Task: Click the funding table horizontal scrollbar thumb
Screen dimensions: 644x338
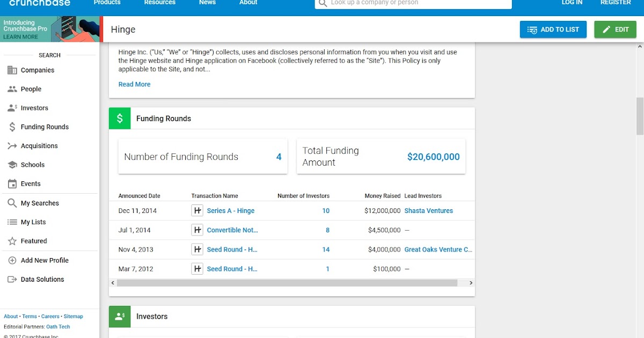Action: tap(287, 283)
